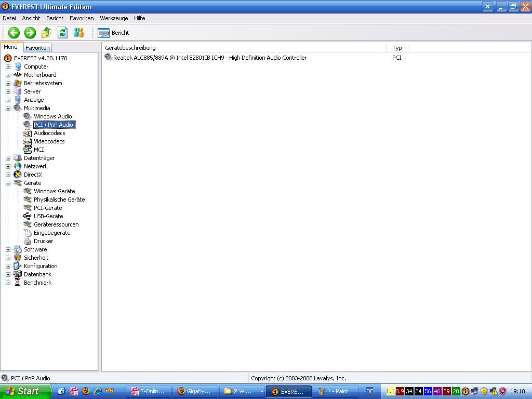
Task: Click the yellow security shield tray icon
Action: coord(484,392)
